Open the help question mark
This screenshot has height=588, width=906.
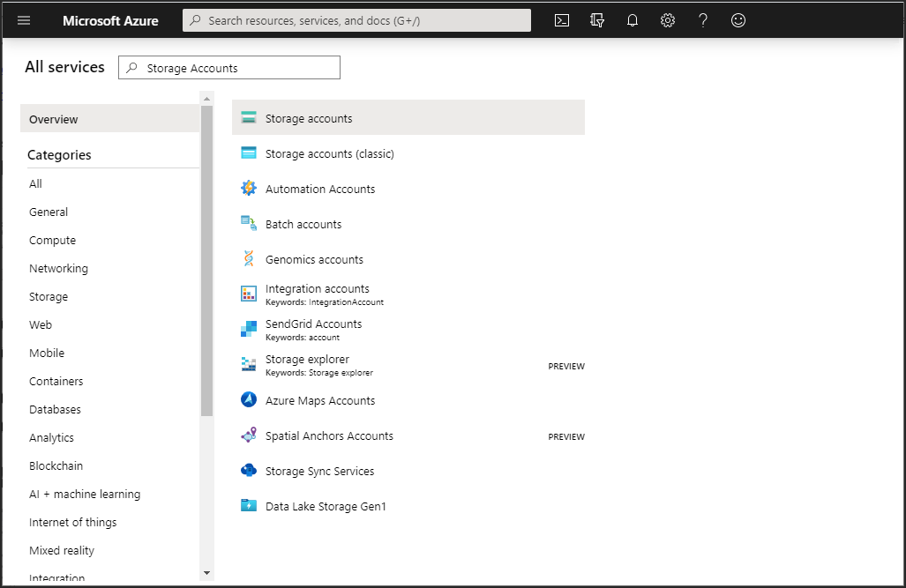702,21
